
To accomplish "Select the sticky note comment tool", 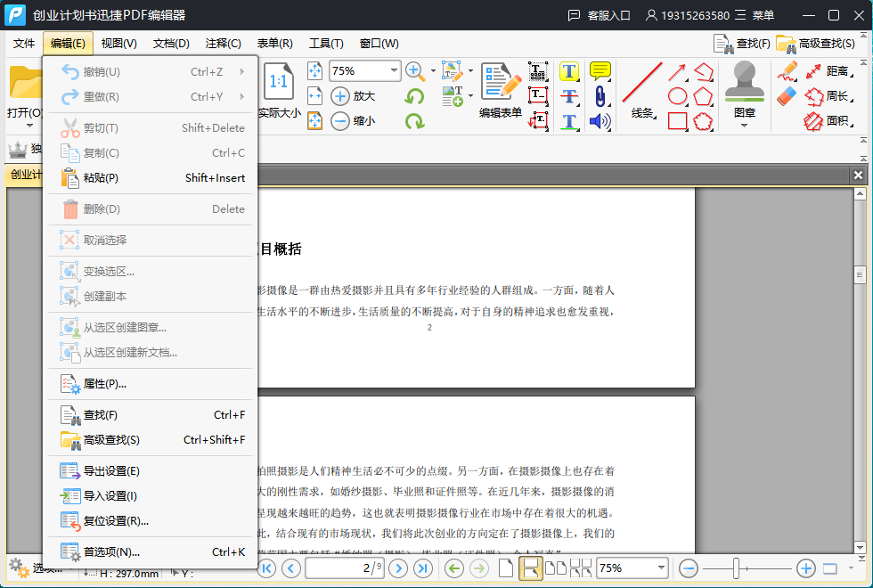I will pyautogui.click(x=600, y=71).
